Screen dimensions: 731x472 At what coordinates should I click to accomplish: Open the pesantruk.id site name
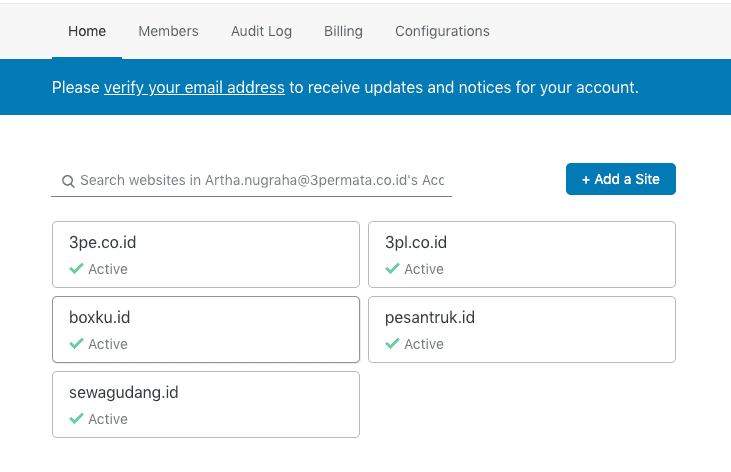[x=430, y=318]
